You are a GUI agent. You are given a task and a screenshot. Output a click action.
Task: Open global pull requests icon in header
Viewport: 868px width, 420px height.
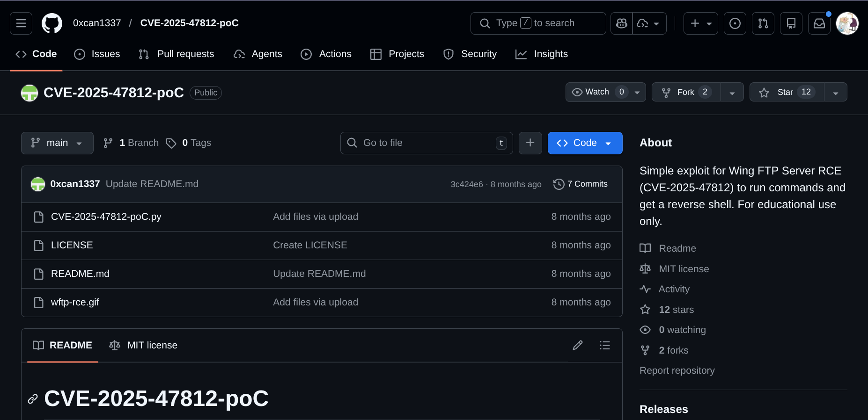[763, 23]
